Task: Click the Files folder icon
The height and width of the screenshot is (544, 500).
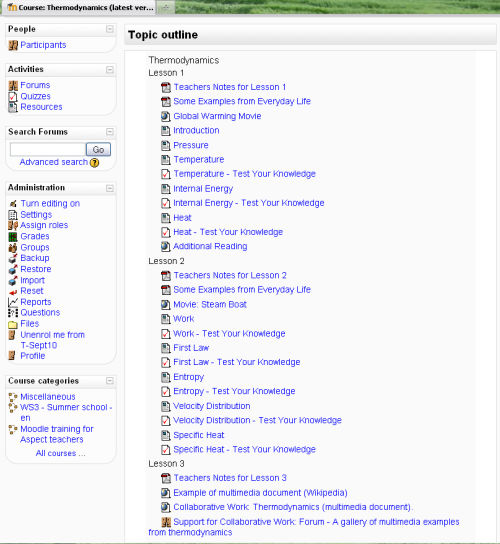Action: [x=13, y=324]
